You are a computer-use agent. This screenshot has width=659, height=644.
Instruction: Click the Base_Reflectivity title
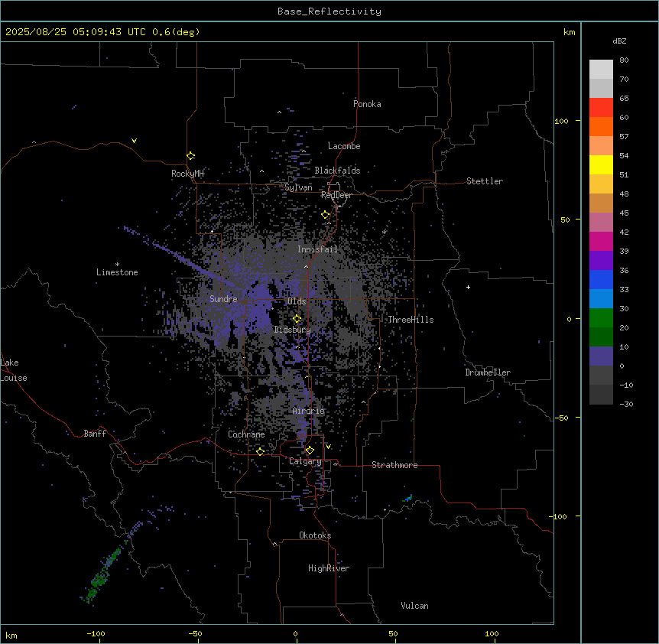point(329,11)
